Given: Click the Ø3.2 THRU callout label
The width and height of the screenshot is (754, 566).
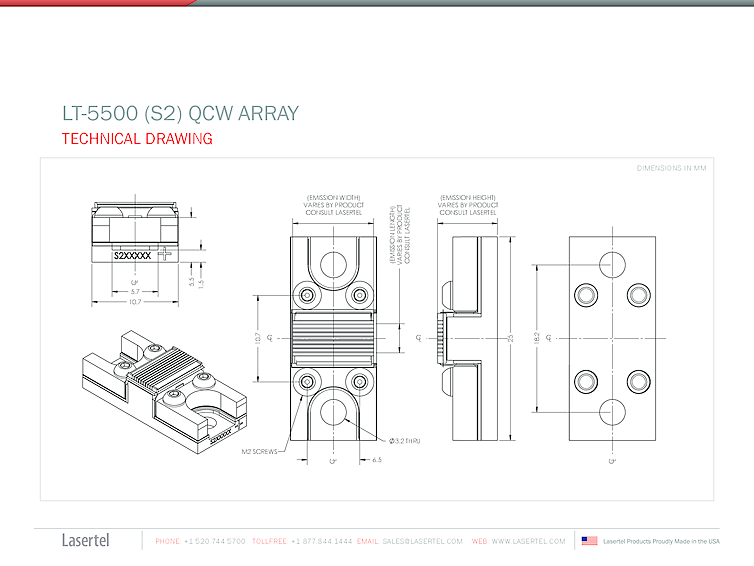Looking at the screenshot, I should coord(381,440).
